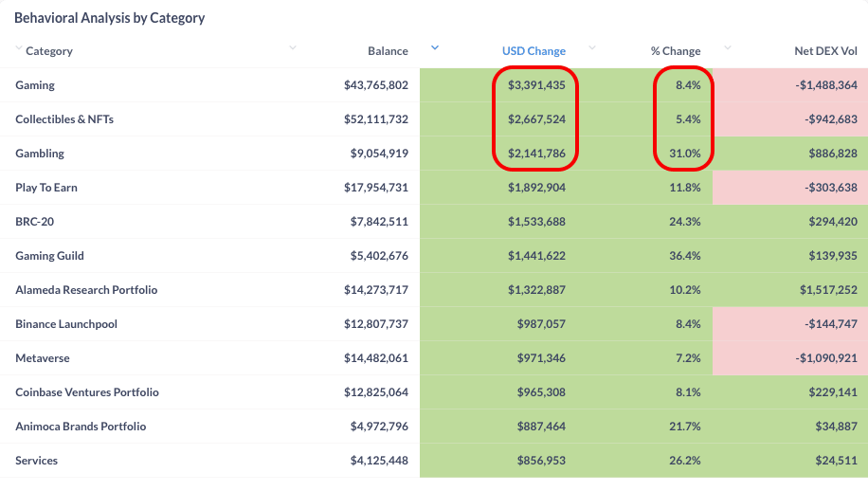This screenshot has width=868, height=491.
Task: Click the chevron left of Category header
Action: coord(19,47)
